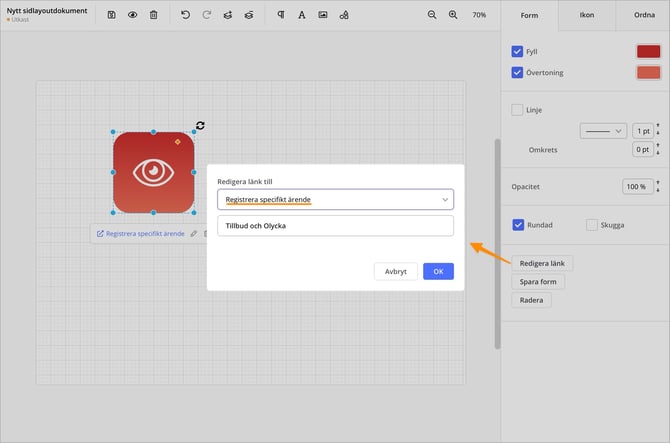Uncheck the Fyll checkbox
Viewport: 670px width, 443px height.
pos(517,51)
